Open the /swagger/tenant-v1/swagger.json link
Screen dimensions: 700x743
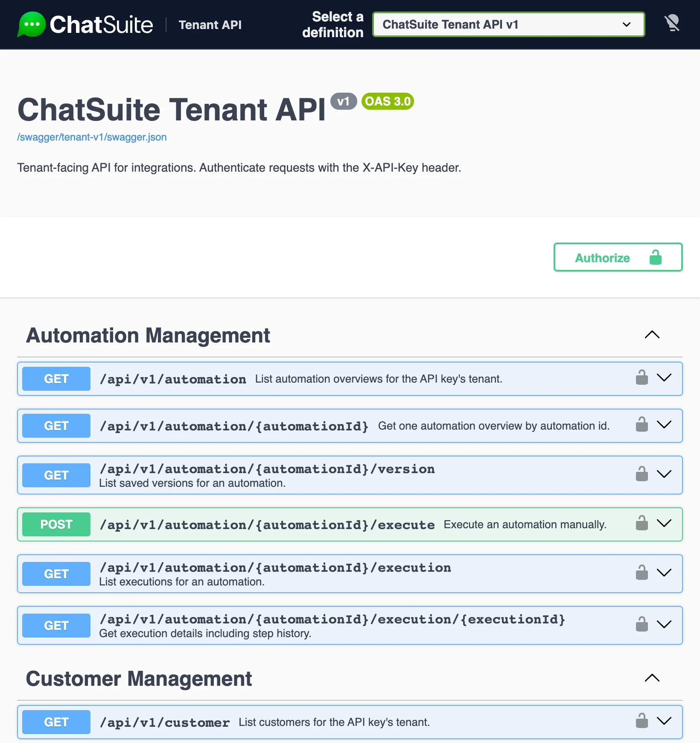click(x=92, y=137)
